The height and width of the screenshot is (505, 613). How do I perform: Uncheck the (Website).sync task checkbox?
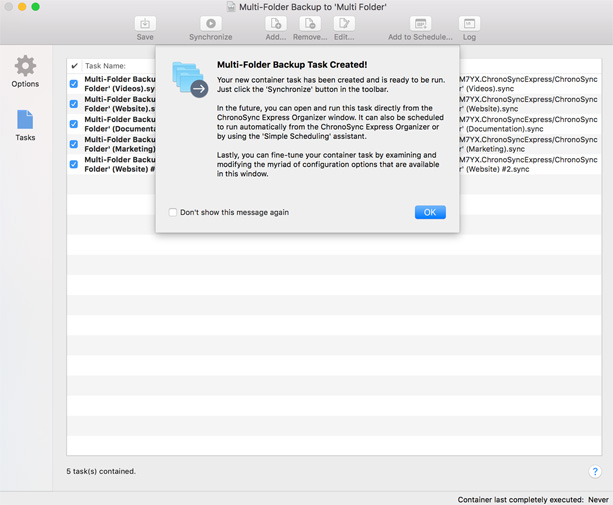pos(73,104)
